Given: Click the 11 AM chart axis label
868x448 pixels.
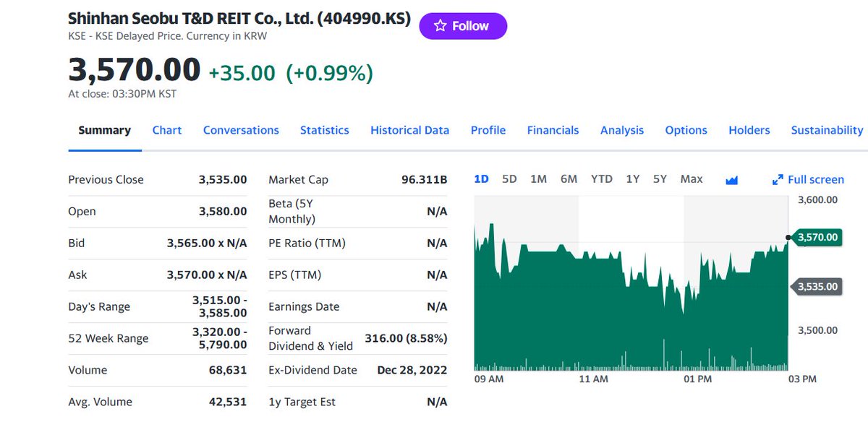Looking at the screenshot, I should click(x=594, y=379).
